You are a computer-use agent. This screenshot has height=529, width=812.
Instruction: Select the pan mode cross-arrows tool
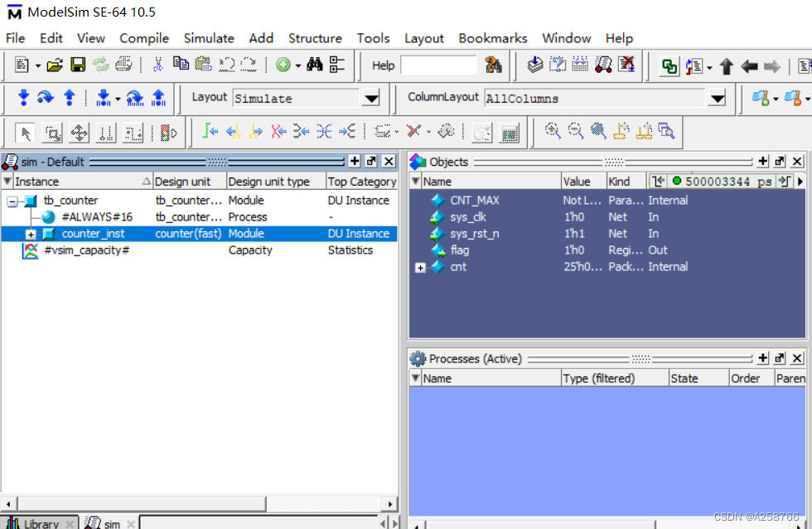coord(80,133)
